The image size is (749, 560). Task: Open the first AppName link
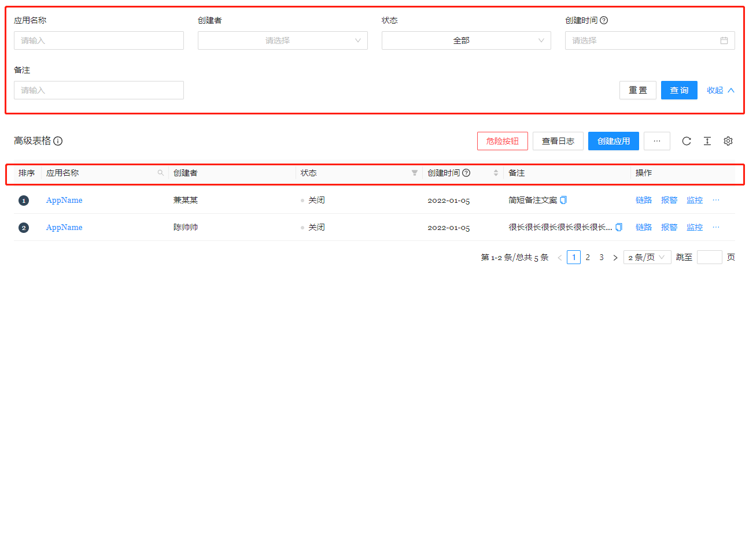(64, 200)
